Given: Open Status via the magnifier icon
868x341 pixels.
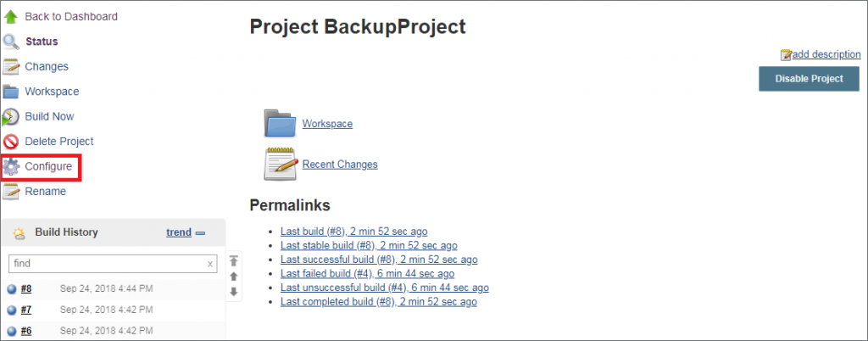Looking at the screenshot, I should click(11, 42).
